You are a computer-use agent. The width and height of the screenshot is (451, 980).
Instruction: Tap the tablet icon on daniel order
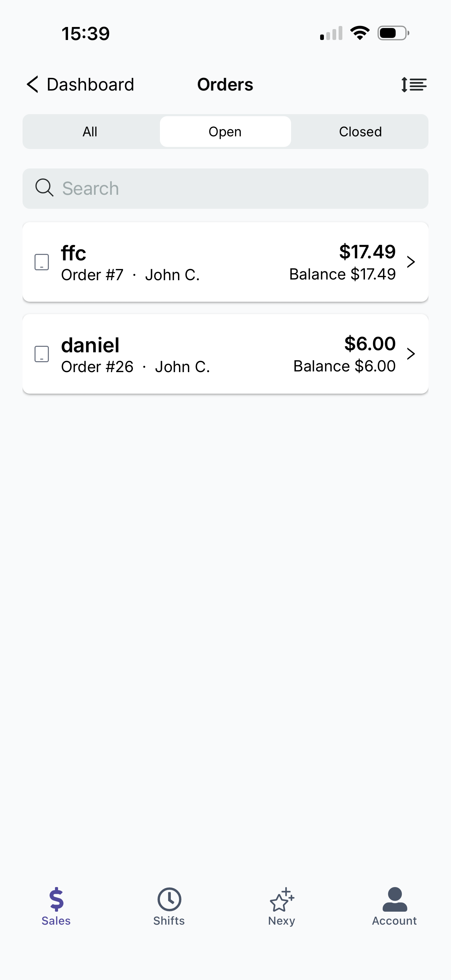click(42, 354)
